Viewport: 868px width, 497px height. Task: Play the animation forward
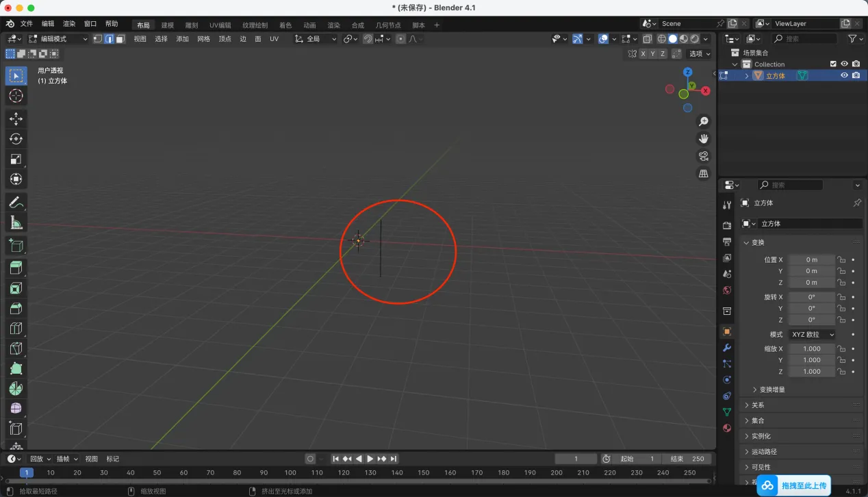(x=370, y=459)
